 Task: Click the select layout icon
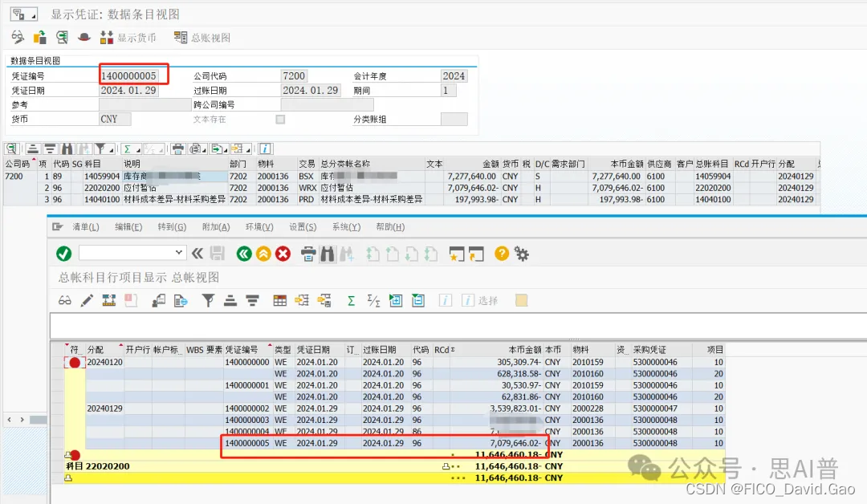[x=302, y=301]
